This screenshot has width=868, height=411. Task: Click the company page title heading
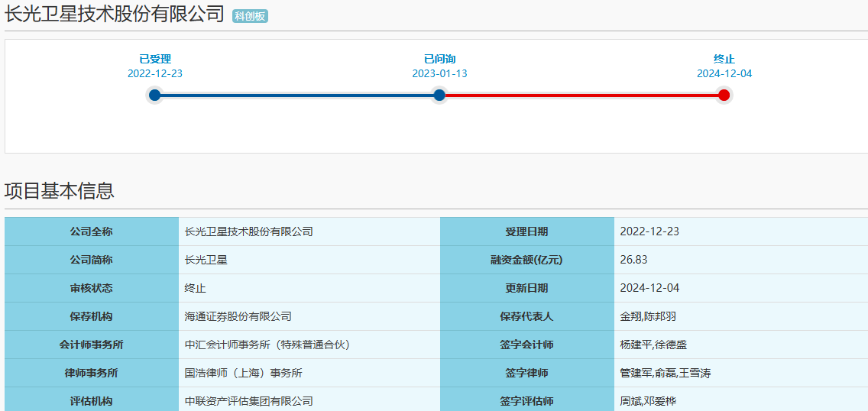pyautogui.click(x=115, y=15)
